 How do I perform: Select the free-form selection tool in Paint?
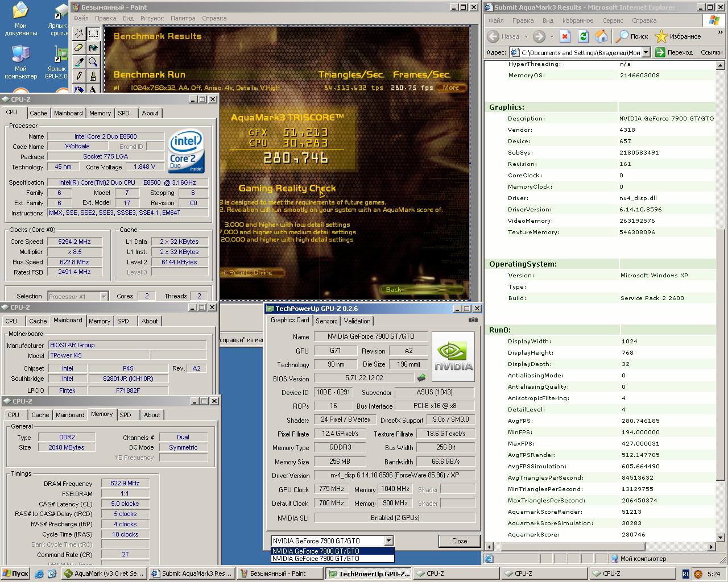pyautogui.click(x=79, y=33)
